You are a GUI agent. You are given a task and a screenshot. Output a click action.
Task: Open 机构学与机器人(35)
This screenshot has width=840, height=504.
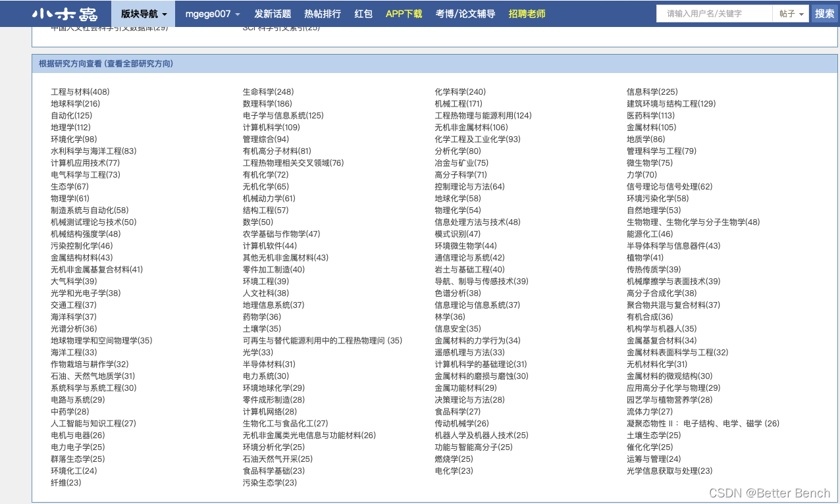click(662, 329)
